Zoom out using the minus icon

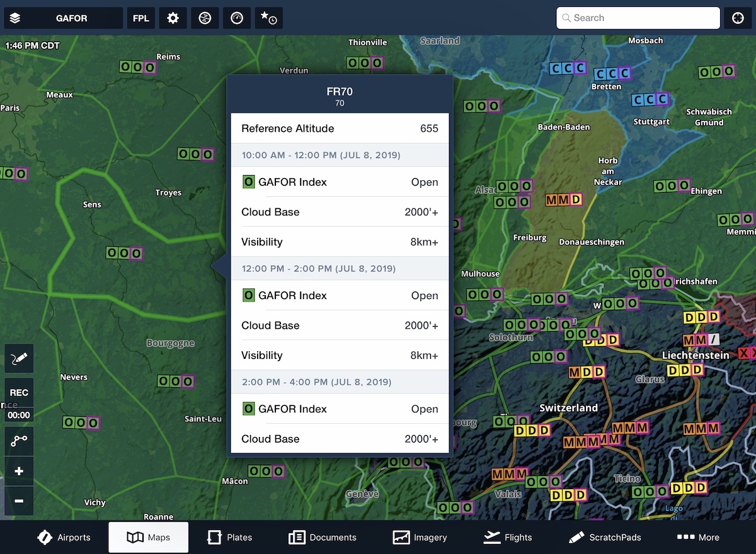click(19, 500)
